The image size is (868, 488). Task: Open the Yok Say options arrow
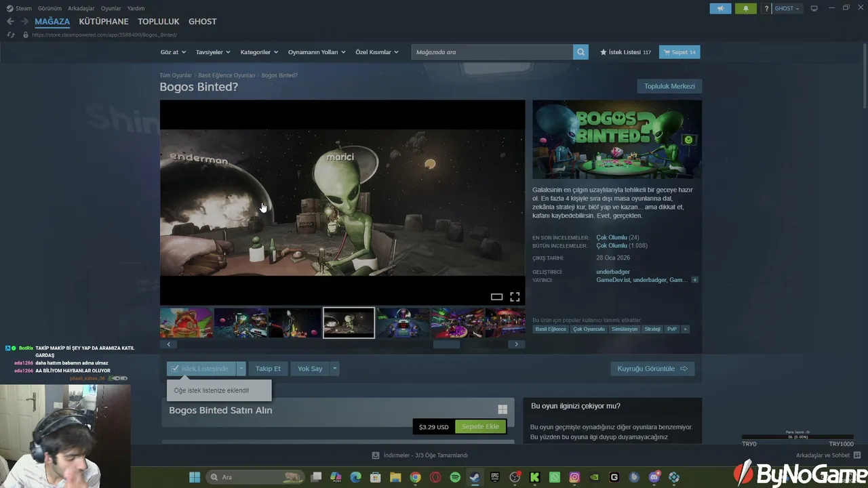pos(334,369)
